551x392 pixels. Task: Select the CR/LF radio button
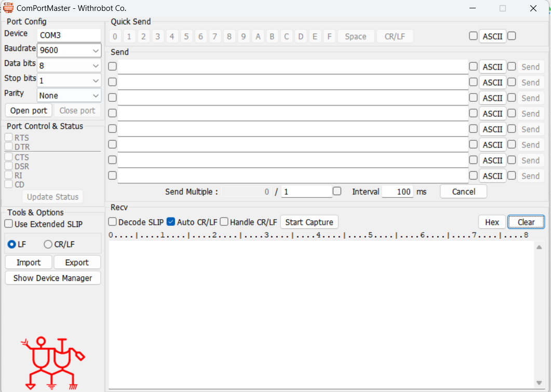pyautogui.click(x=48, y=244)
